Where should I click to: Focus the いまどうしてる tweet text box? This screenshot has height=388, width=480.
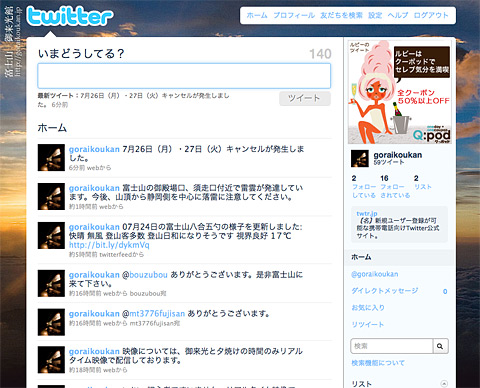click(x=184, y=76)
